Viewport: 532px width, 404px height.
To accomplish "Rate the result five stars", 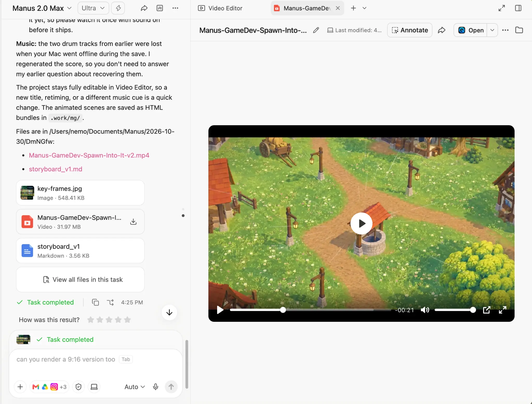I will point(127,320).
